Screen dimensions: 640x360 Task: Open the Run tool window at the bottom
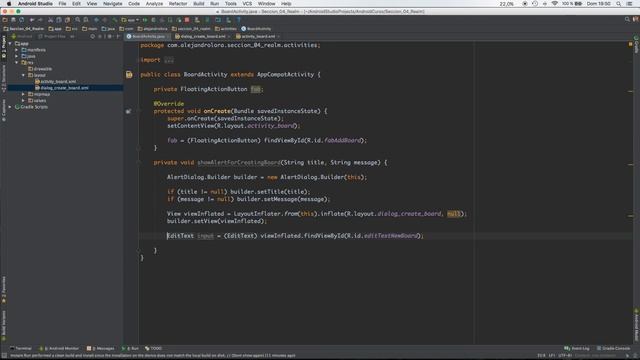130,348
